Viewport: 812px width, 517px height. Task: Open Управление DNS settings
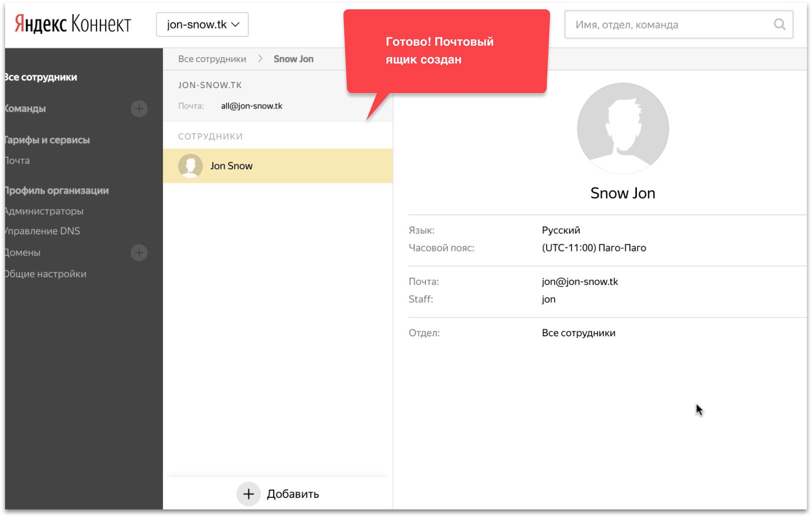pos(42,231)
